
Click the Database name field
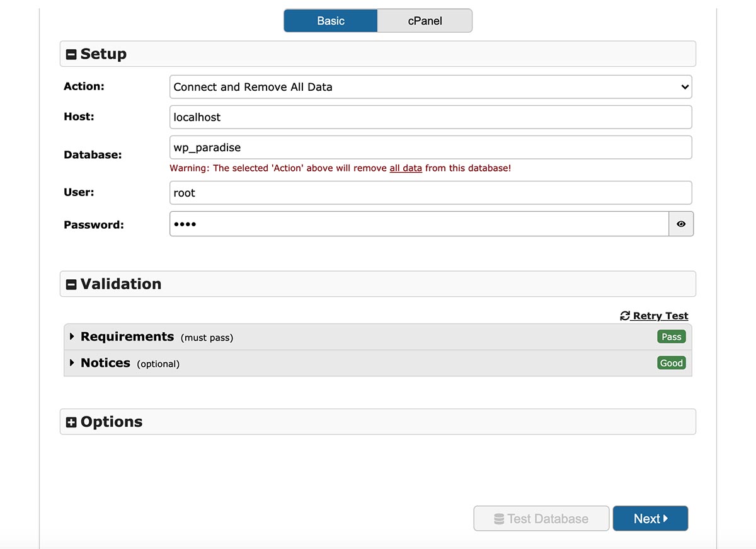431,147
